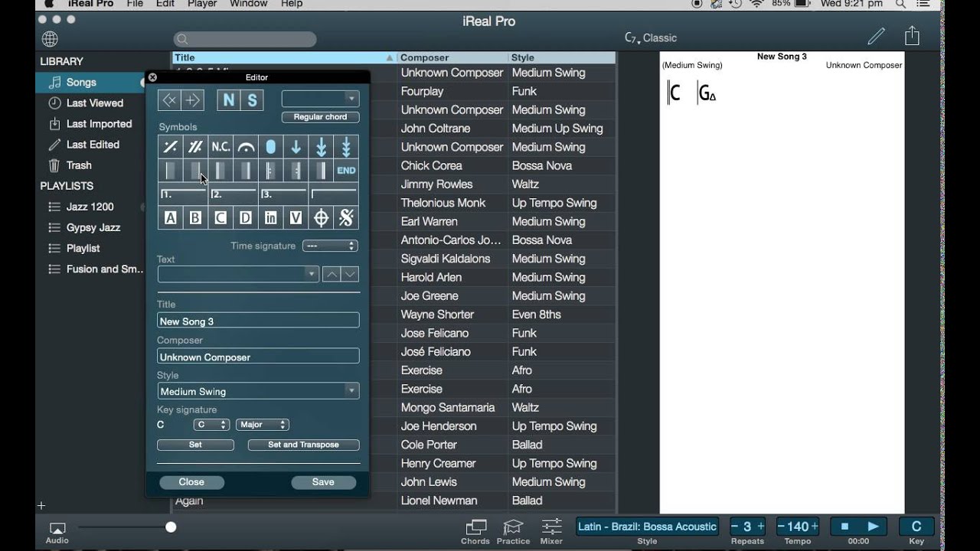Open the Major mode selector
The image size is (980, 551).
click(x=263, y=425)
